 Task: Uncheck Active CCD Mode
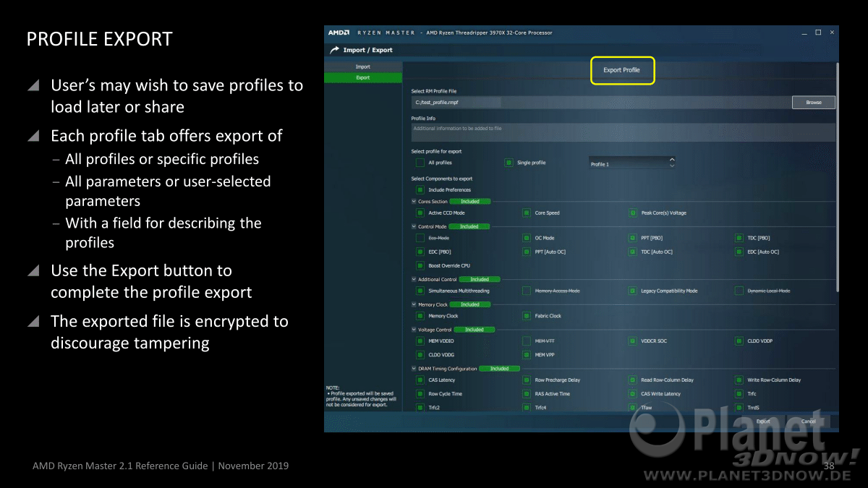point(420,213)
